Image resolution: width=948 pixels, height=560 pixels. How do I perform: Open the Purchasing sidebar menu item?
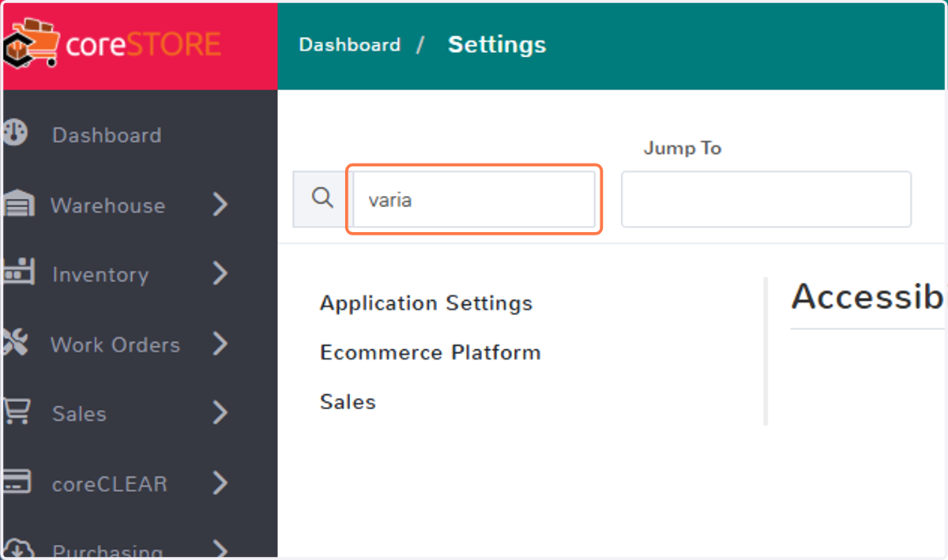[x=107, y=551]
